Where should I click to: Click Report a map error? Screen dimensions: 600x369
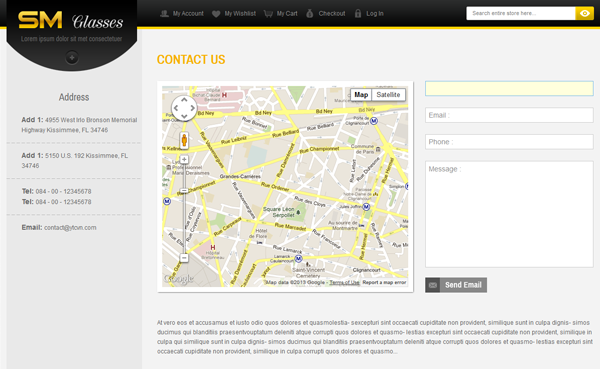click(x=384, y=282)
